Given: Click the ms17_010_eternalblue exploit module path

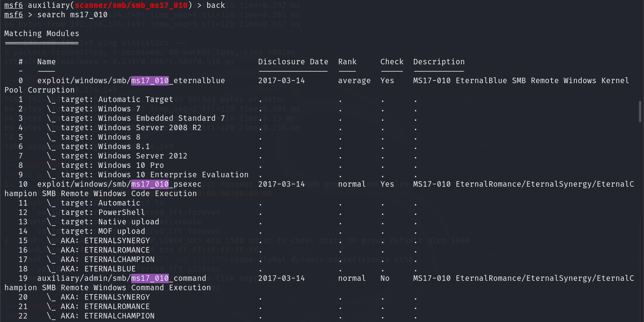Looking at the screenshot, I should (x=131, y=81).
